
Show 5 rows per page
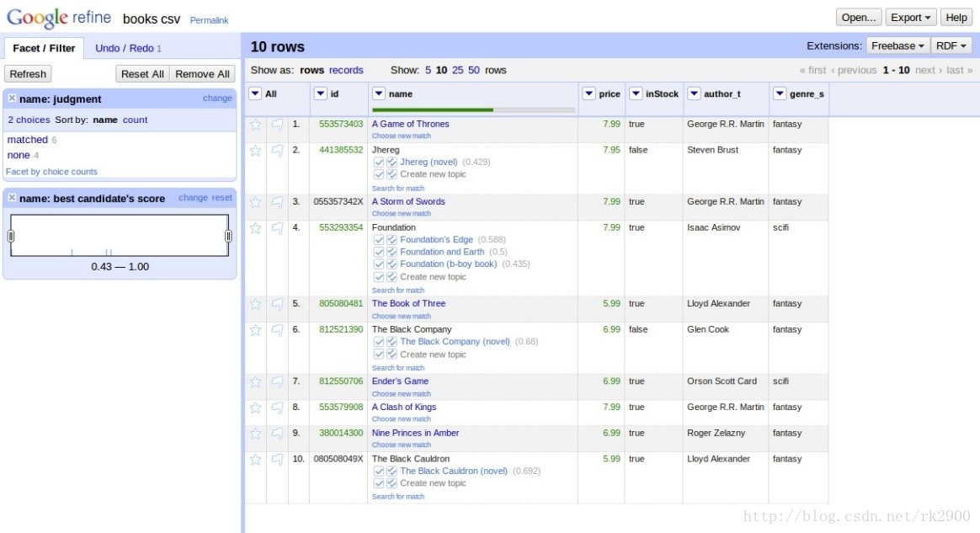click(x=429, y=70)
